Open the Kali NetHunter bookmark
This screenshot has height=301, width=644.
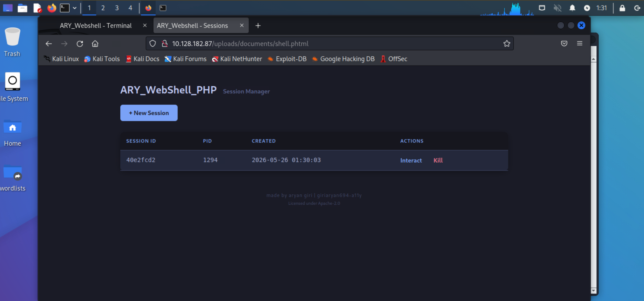(x=237, y=59)
